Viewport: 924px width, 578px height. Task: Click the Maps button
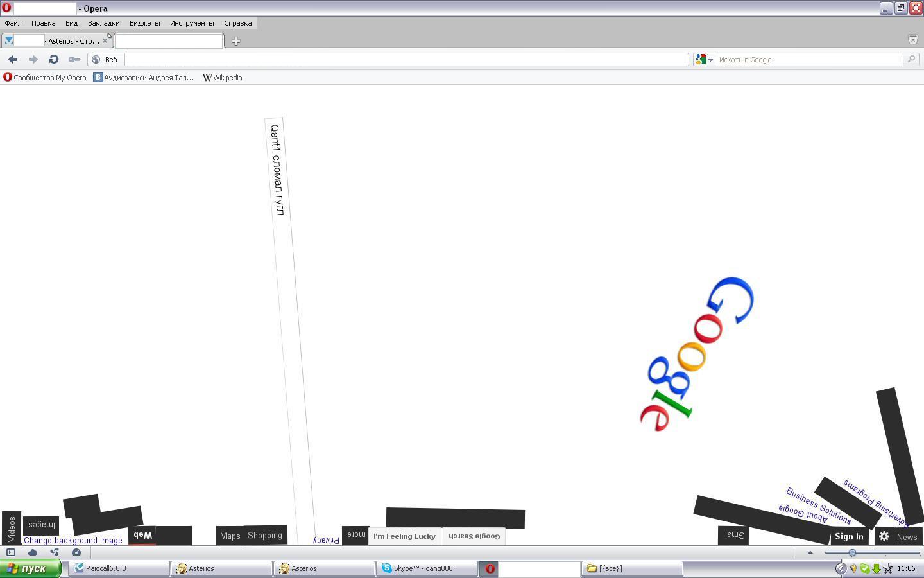pyautogui.click(x=230, y=536)
